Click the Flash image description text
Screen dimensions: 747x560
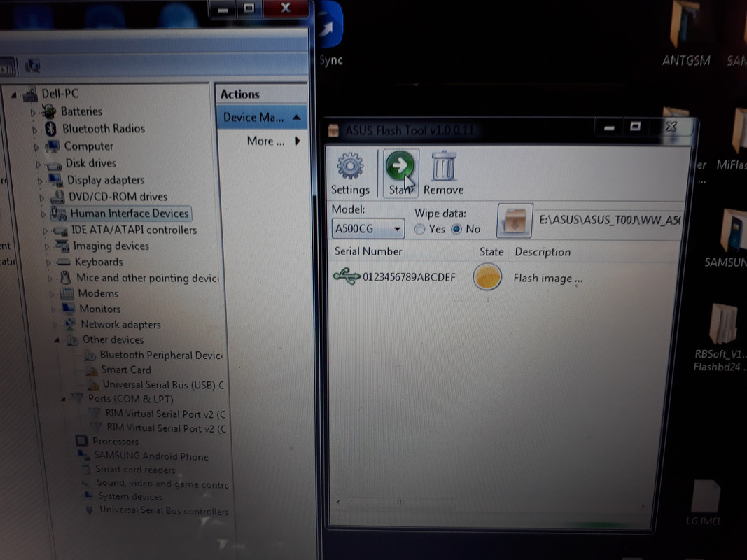click(x=548, y=279)
